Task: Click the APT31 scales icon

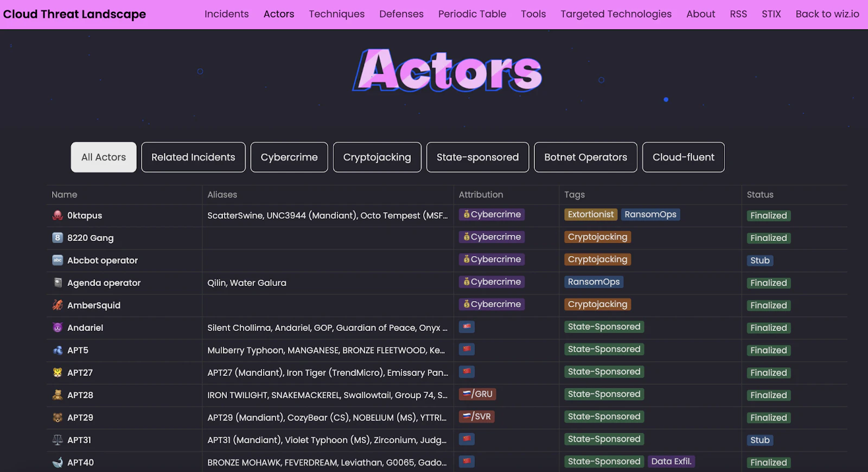Action: point(58,440)
